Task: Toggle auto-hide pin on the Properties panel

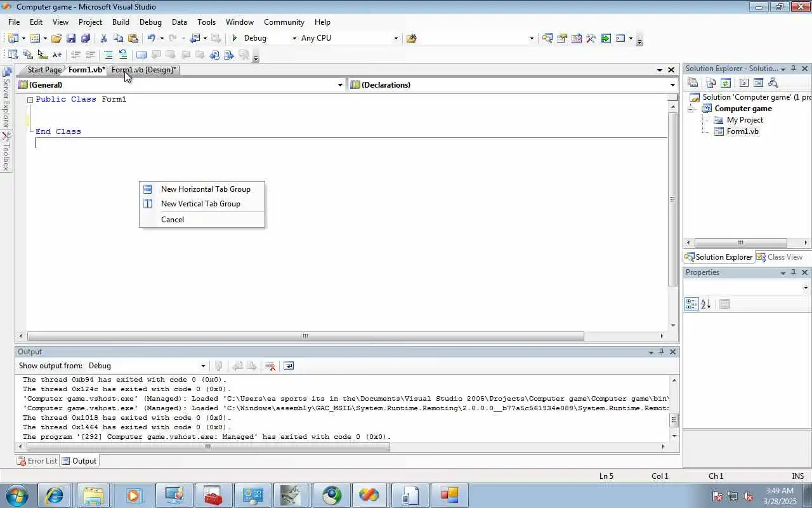Action: pyautogui.click(x=793, y=272)
